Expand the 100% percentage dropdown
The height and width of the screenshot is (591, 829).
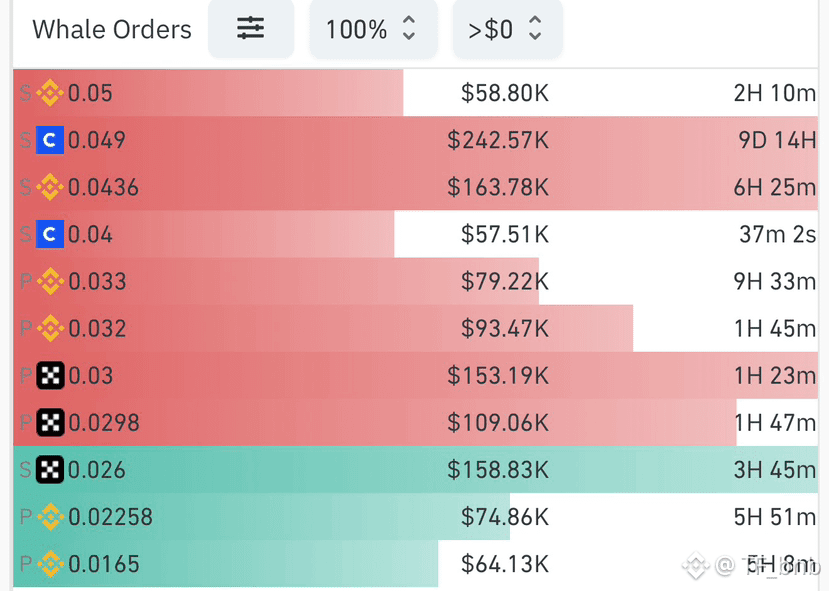pos(373,29)
